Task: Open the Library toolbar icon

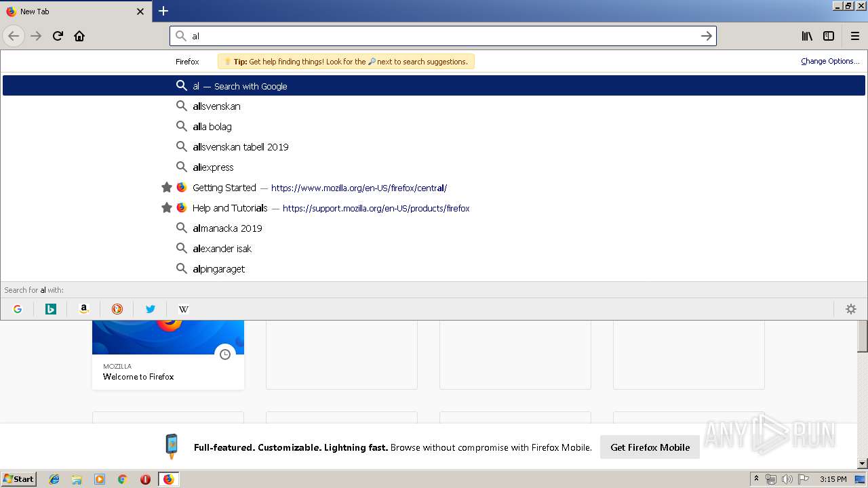Action: click(807, 36)
